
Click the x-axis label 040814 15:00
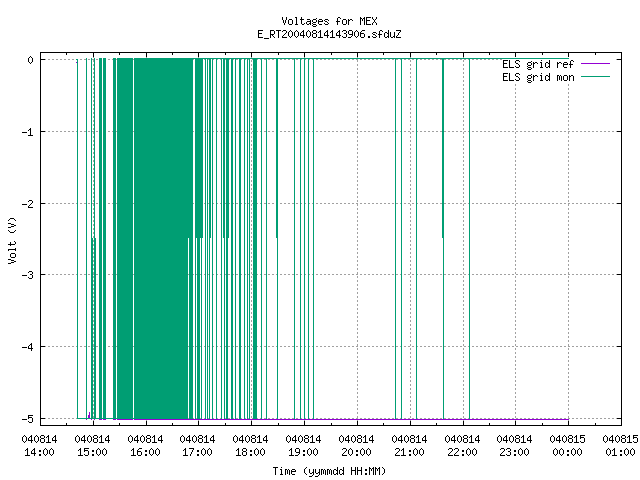(93, 446)
